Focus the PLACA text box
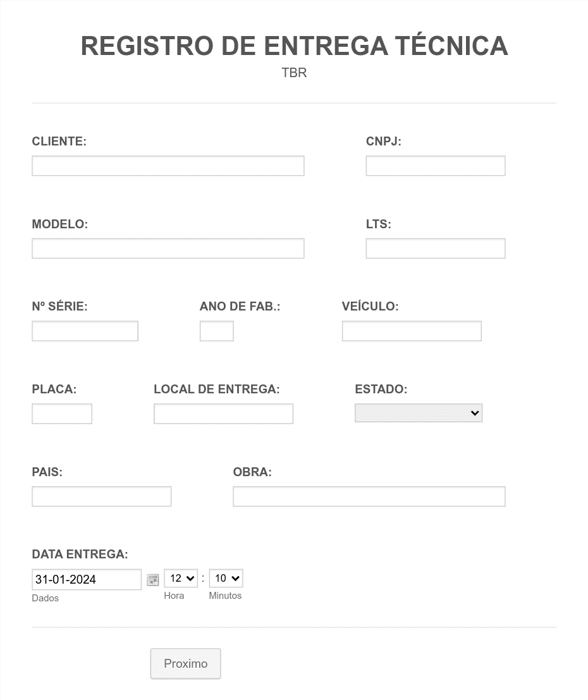 coord(62,414)
